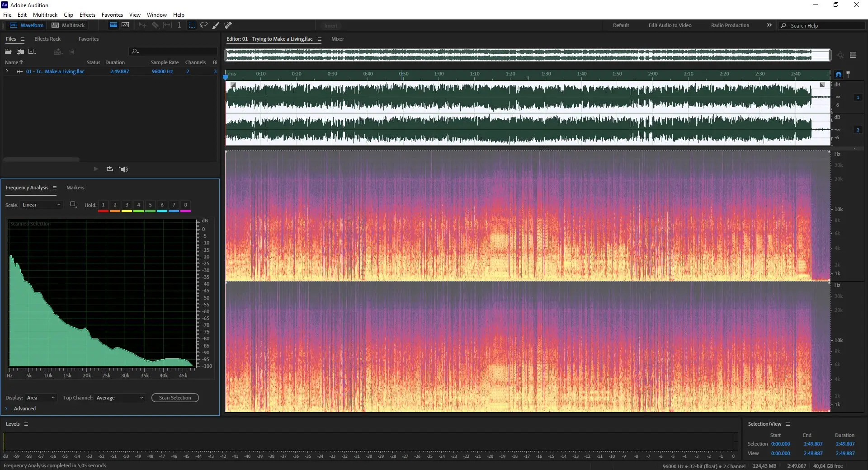Screen dimensions: 868x470
Task: Switch to the Markers tab
Action: click(x=75, y=188)
